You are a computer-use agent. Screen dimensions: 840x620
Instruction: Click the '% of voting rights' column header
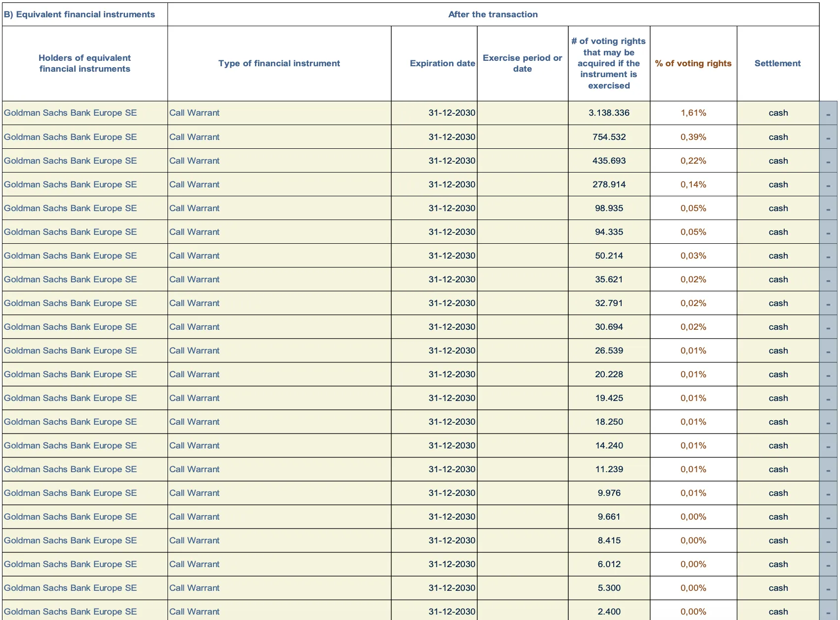click(x=693, y=63)
